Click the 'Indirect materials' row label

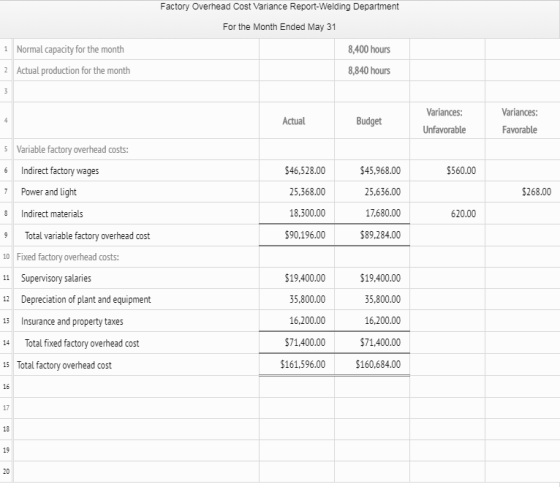pos(52,214)
